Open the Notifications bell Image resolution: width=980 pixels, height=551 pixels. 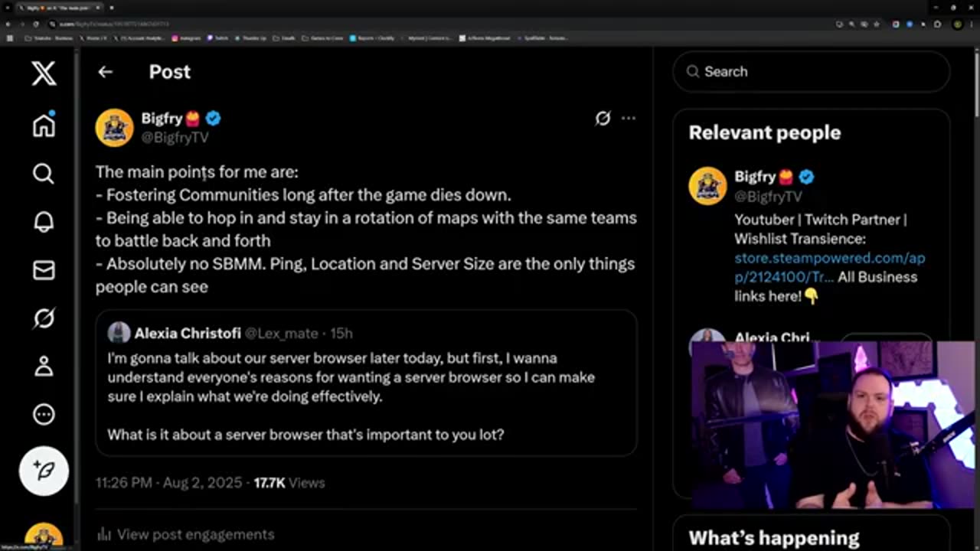click(44, 222)
